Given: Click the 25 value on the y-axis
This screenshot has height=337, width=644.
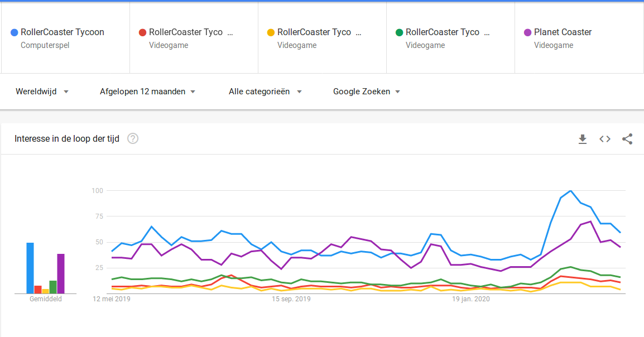Looking at the screenshot, I should [99, 268].
